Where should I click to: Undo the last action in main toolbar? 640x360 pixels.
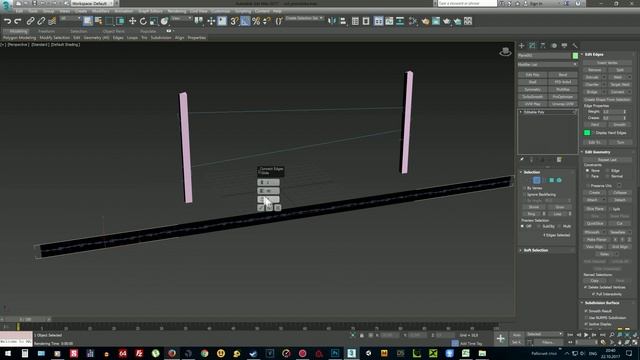point(7,21)
